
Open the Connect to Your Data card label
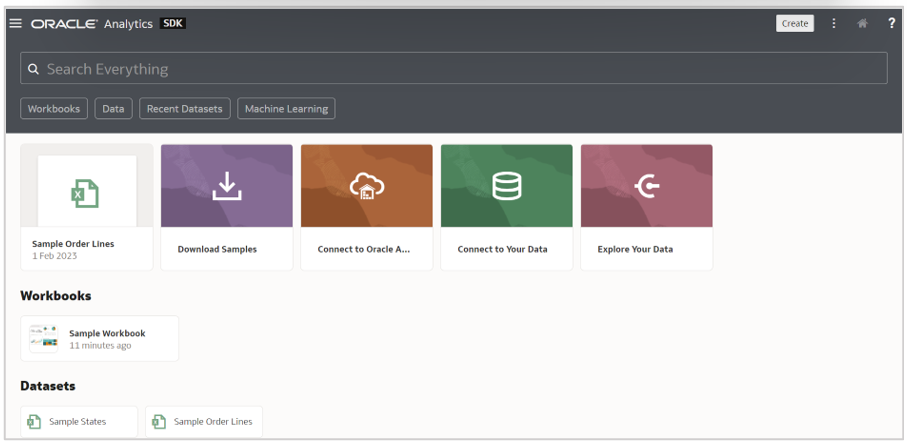(x=502, y=249)
